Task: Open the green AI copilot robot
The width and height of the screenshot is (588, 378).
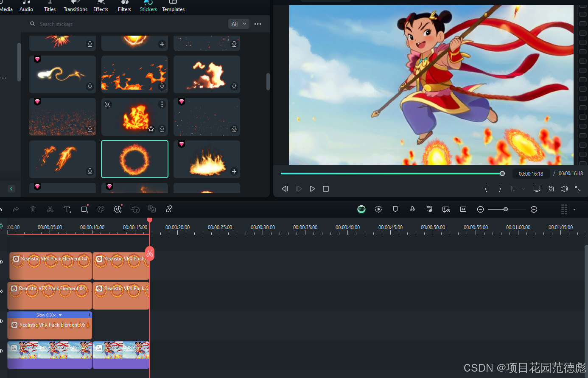Action: pos(361,209)
